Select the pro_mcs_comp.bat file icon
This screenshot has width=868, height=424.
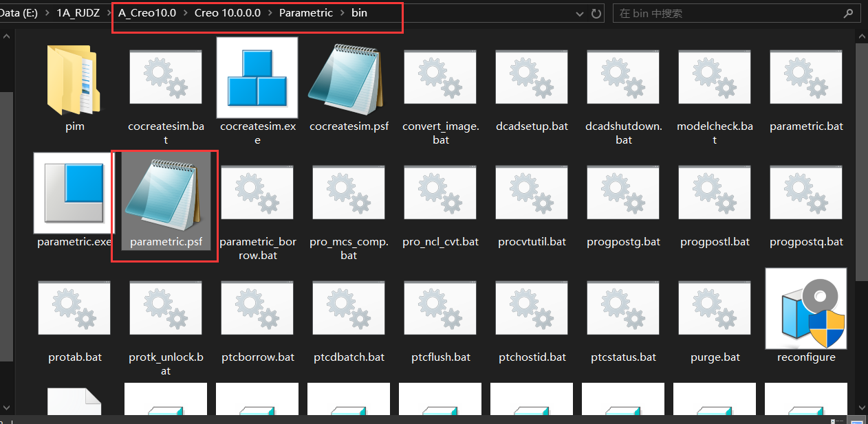349,193
